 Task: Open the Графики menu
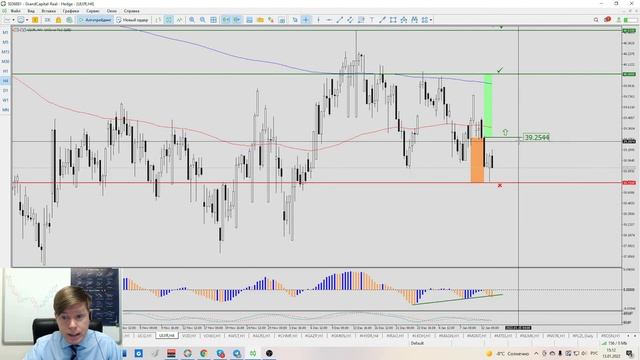pos(71,11)
